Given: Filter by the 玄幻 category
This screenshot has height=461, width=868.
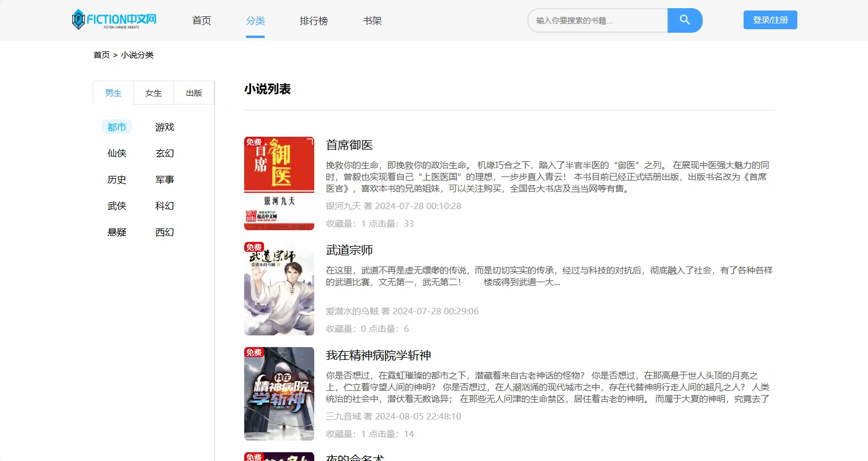Looking at the screenshot, I should tap(165, 154).
